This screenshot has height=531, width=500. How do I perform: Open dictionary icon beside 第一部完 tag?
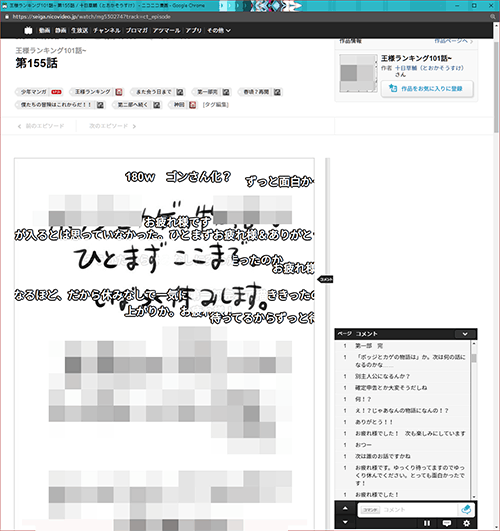click(226, 92)
